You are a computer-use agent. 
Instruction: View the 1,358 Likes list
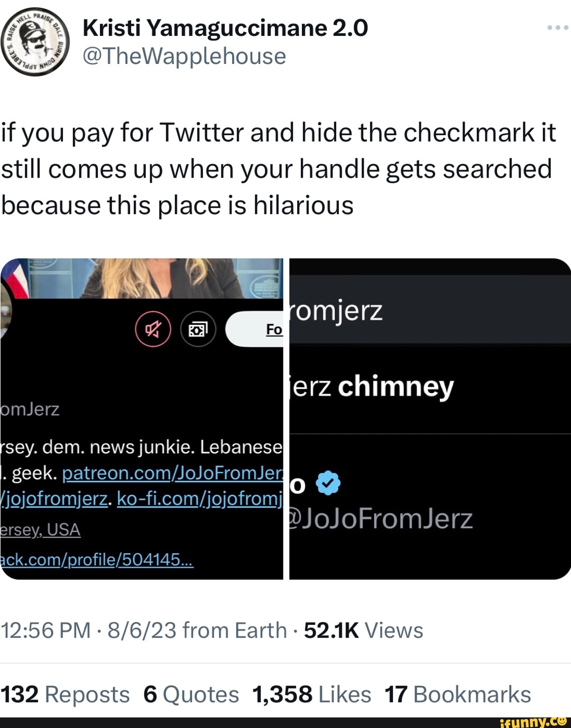pos(311,694)
